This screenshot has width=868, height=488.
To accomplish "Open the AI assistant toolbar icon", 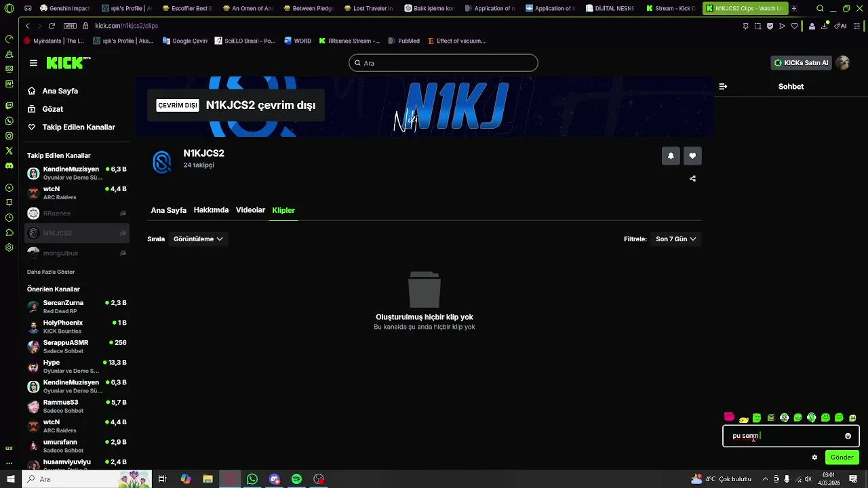I will (x=841, y=26).
